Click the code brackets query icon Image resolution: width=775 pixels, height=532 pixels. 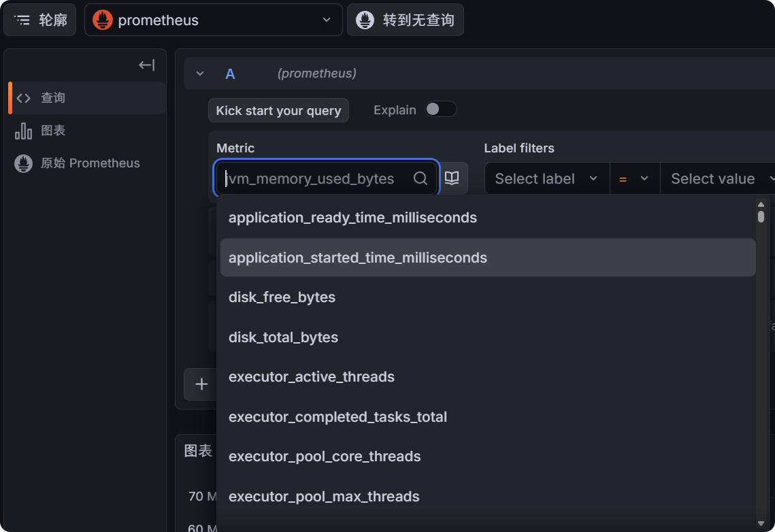point(24,98)
